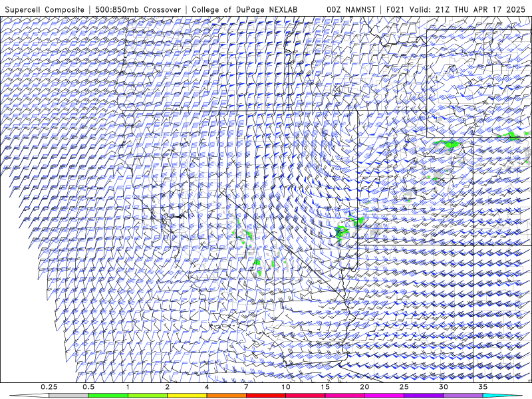The width and height of the screenshot is (532, 399).
Task: Click the orange legend swatch between 4 and 7
Action: [x=226, y=396]
